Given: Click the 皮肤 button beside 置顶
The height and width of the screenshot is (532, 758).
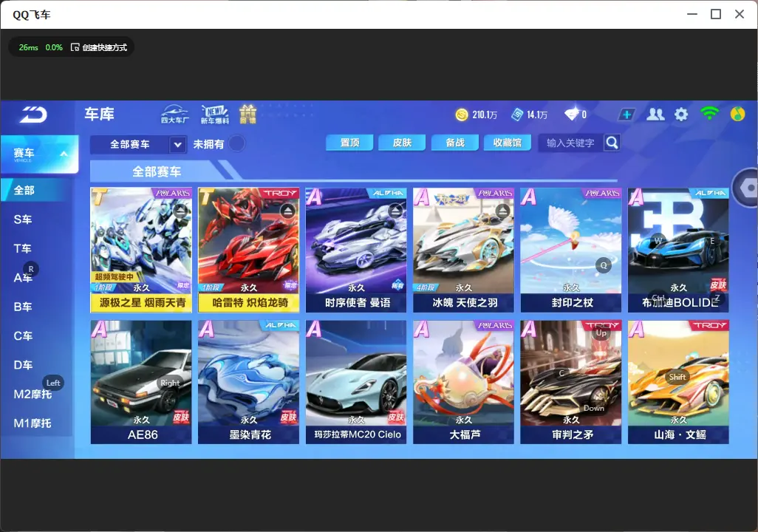Looking at the screenshot, I should tap(402, 143).
